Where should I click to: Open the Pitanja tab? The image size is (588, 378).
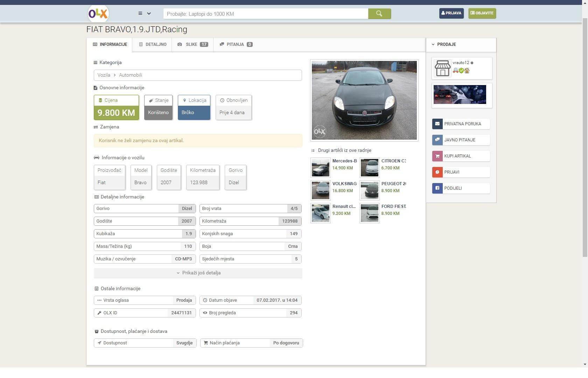tap(236, 44)
